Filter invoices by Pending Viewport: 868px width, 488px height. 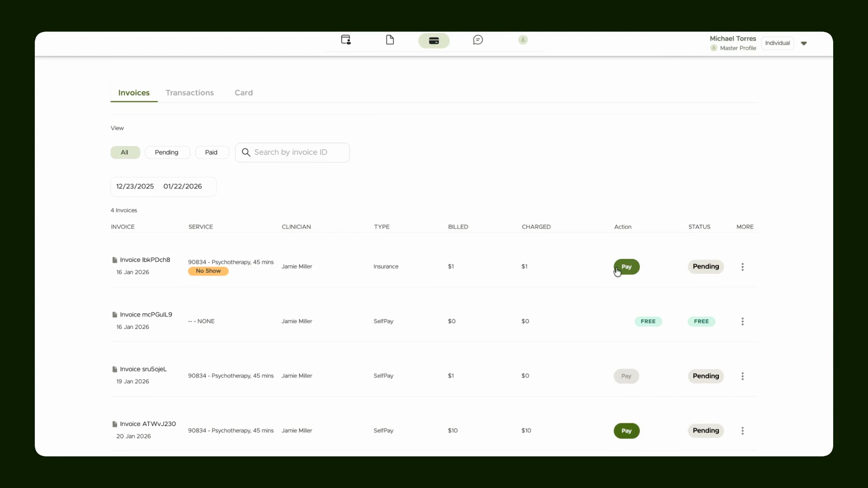coord(167,152)
